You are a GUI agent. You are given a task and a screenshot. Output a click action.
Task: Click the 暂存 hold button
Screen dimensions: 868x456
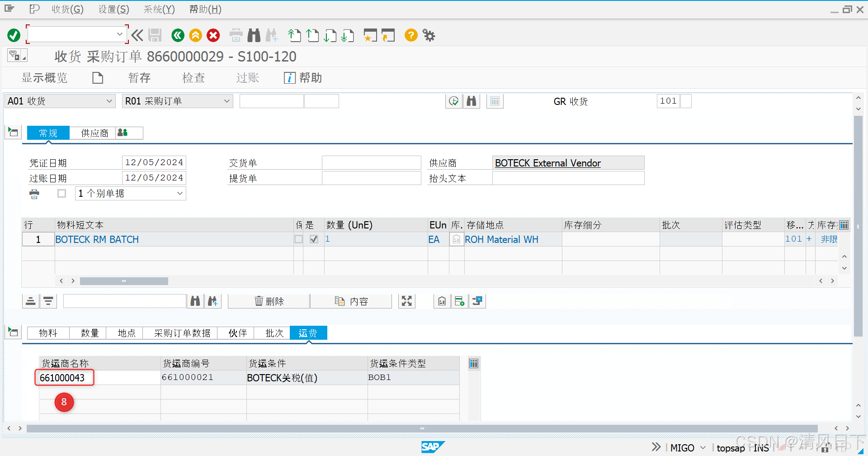pos(139,78)
